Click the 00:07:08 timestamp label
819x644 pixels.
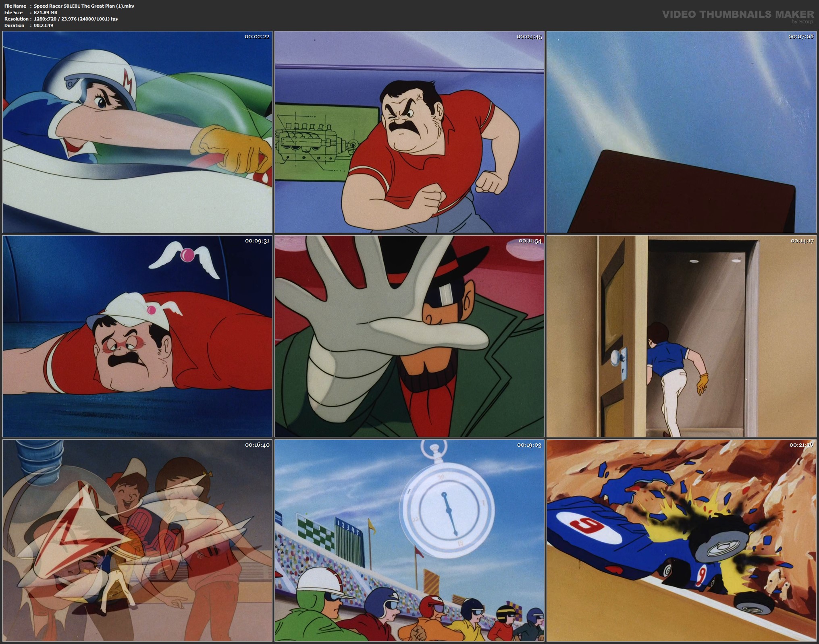[x=801, y=37]
